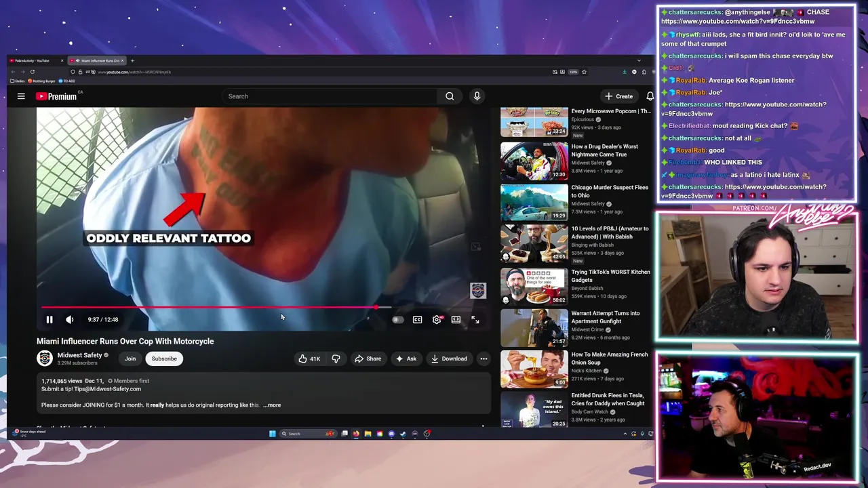The height and width of the screenshot is (488, 868).
Task: Switch to theater mode view
Action: 456,320
